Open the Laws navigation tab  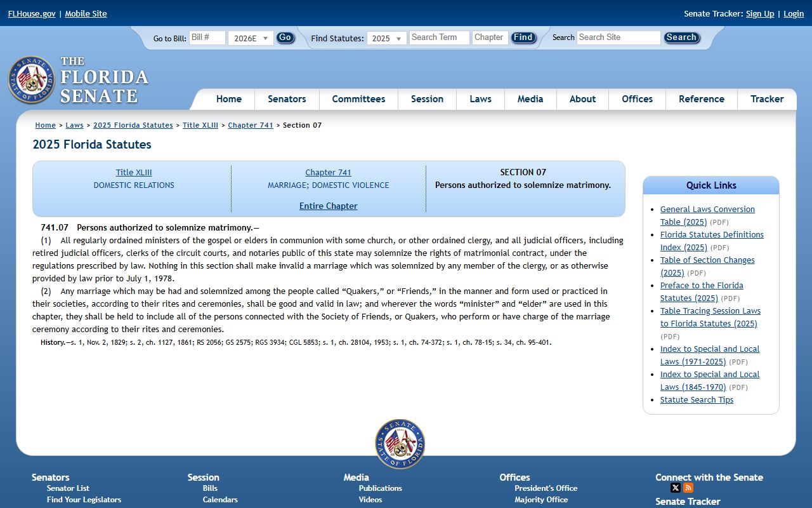(480, 99)
